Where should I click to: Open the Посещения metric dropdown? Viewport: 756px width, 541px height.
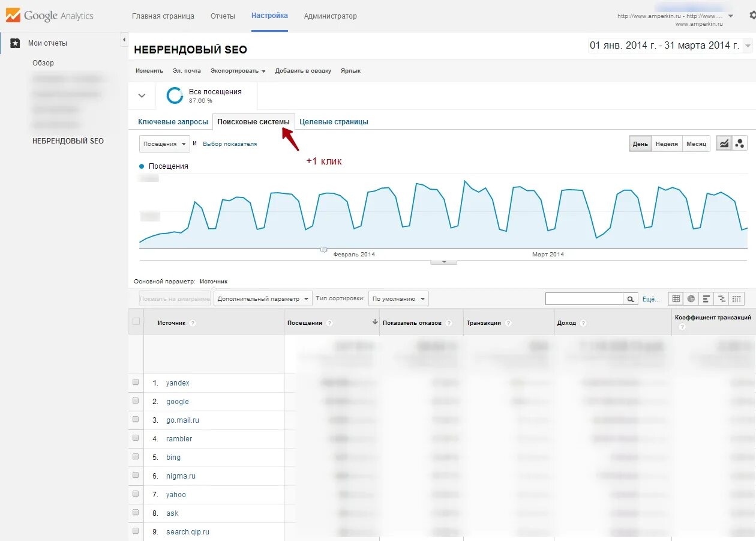(164, 144)
